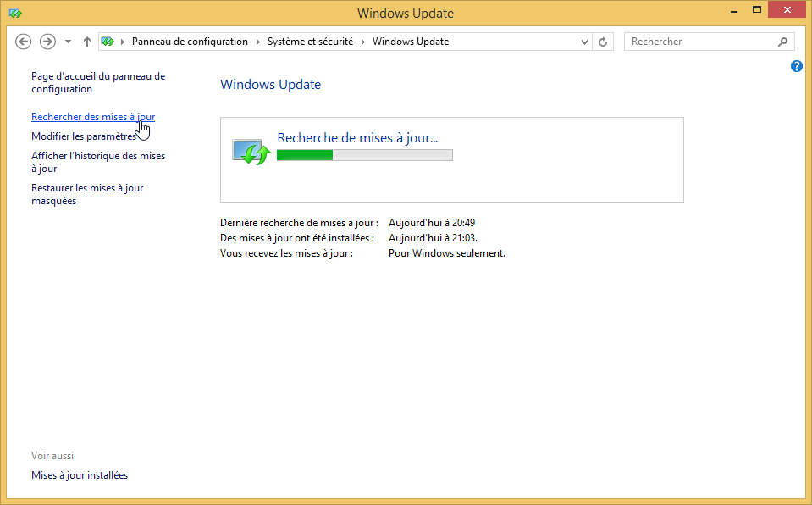Open Mises à jour installées link

tap(80, 475)
